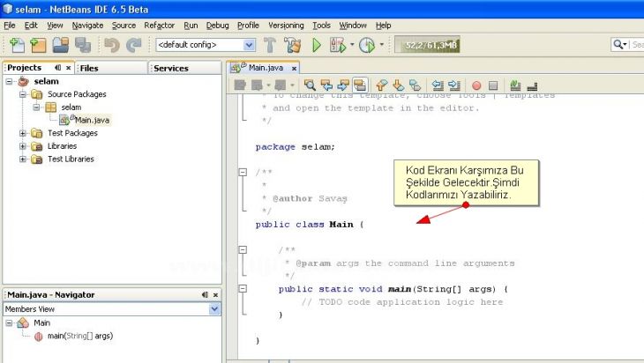Stop macro recording with square icon
Screen dimensions: 644x363
point(493,85)
